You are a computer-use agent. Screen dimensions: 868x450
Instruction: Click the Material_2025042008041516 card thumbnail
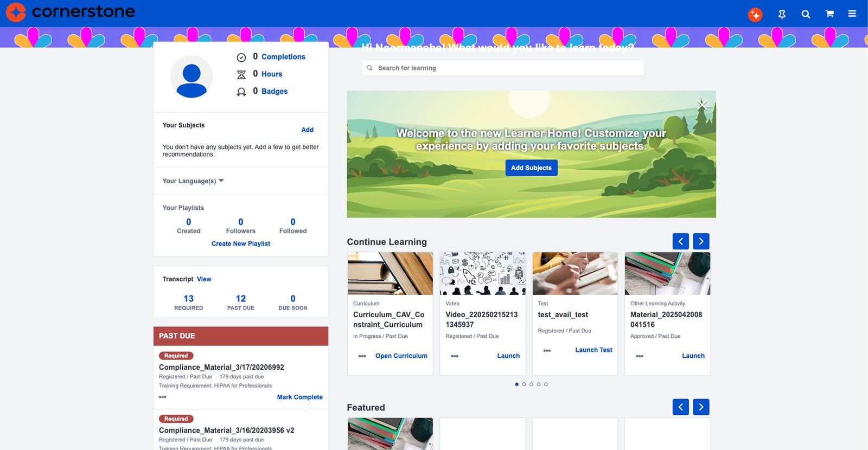click(x=667, y=273)
